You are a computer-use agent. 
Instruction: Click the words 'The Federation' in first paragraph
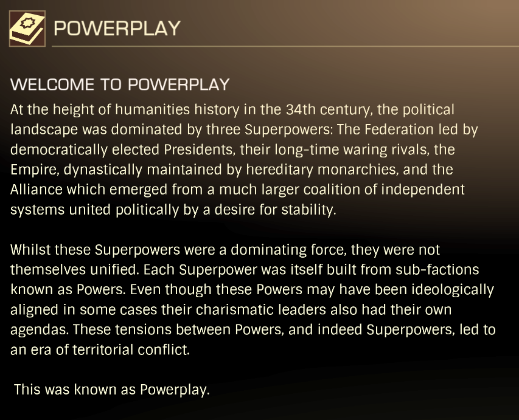point(385,129)
